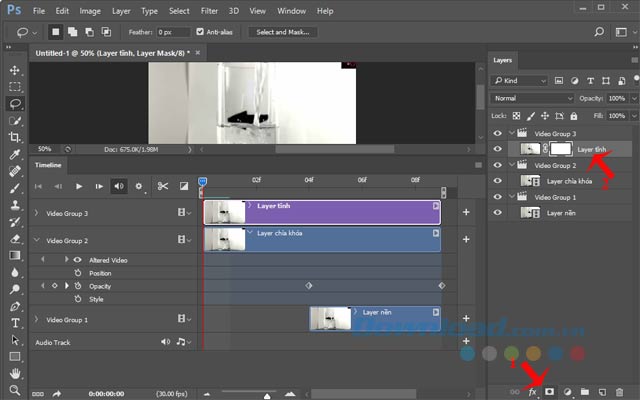Switch to the Timeline panel tab
Image resolution: width=640 pixels, height=400 pixels.
[x=48, y=164]
